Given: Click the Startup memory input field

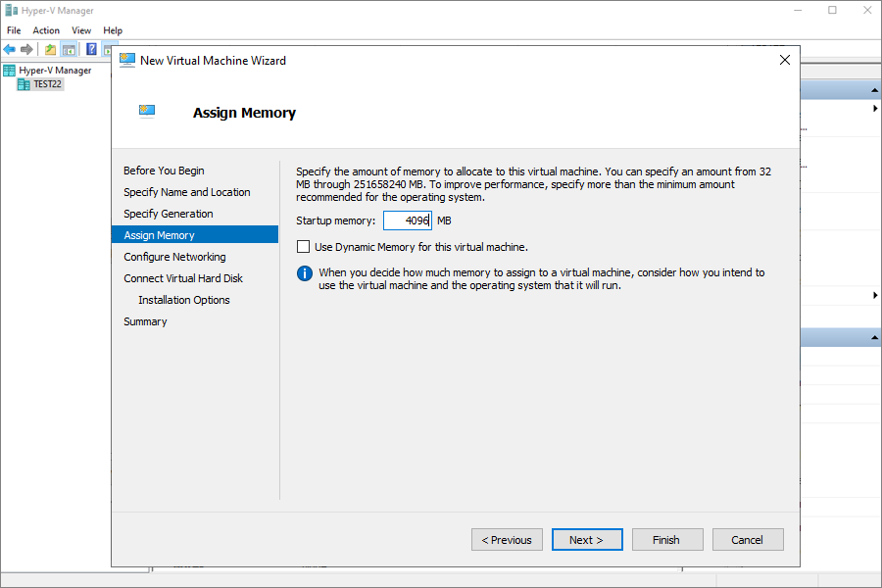Looking at the screenshot, I should 408,220.
